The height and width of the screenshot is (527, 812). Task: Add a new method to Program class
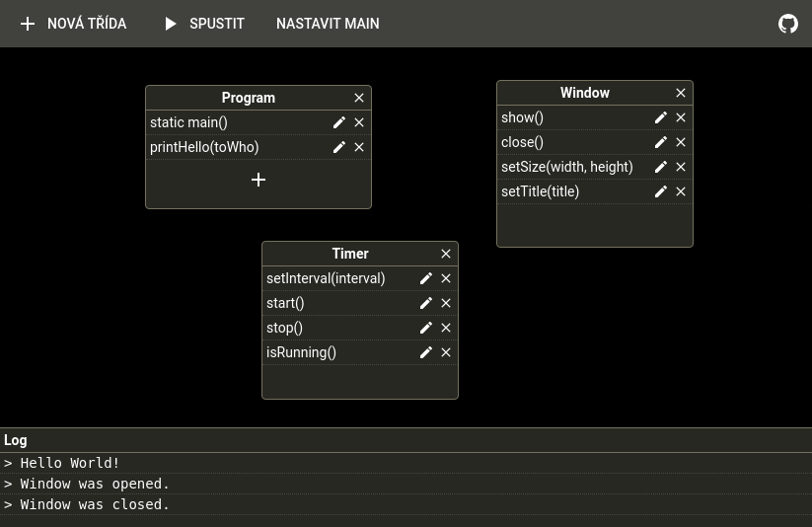(x=258, y=180)
